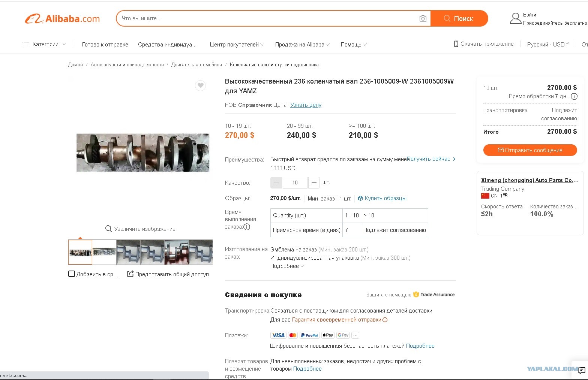Click the Alibaba.com logo
Image resolution: width=588 pixels, height=380 pixels.
pos(63,19)
